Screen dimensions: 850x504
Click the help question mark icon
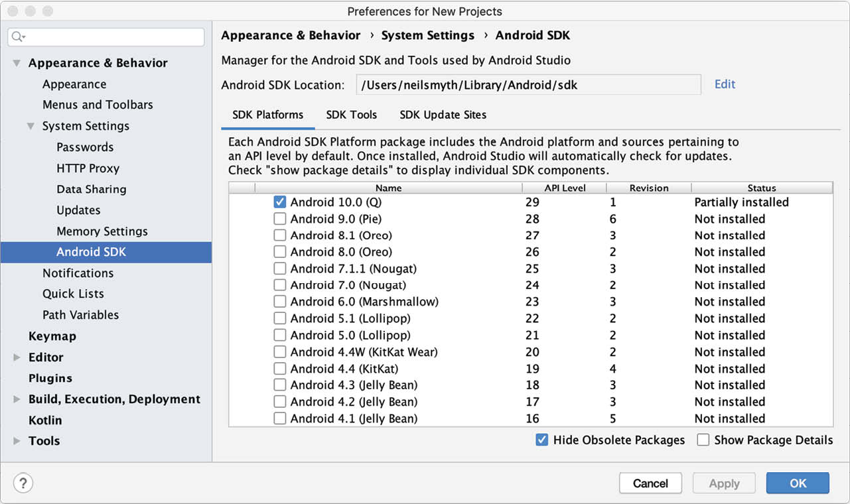(x=23, y=482)
